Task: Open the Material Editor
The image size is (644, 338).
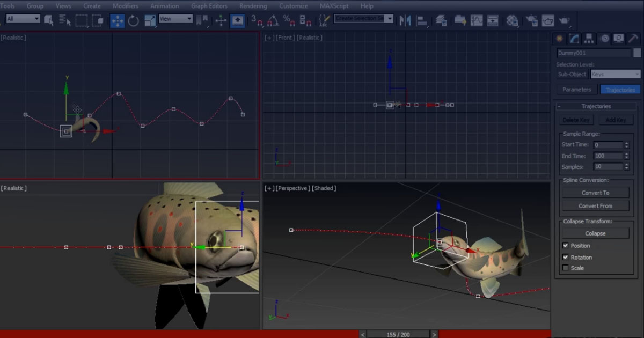Action: point(512,20)
